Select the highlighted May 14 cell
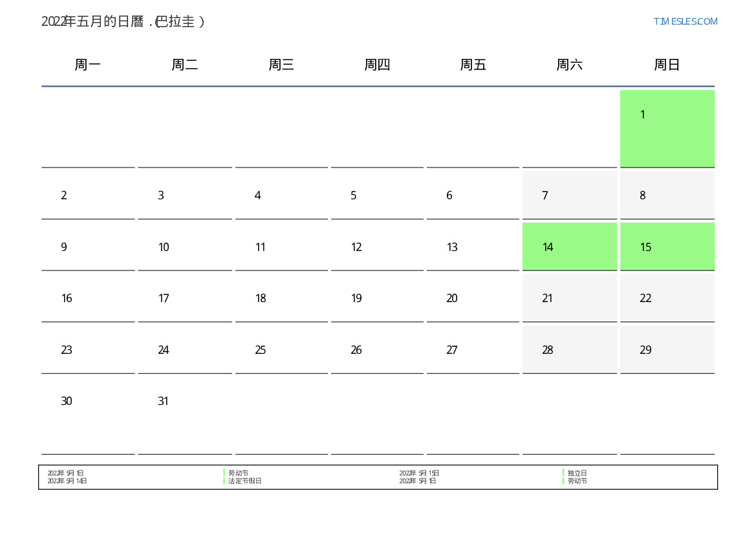 pos(569,246)
